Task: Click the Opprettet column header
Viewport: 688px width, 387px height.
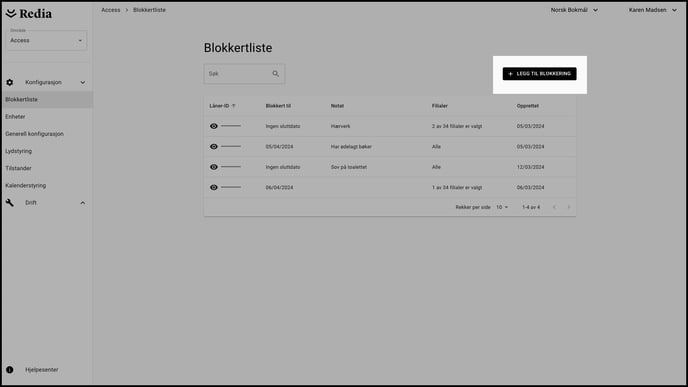Action: [527, 106]
